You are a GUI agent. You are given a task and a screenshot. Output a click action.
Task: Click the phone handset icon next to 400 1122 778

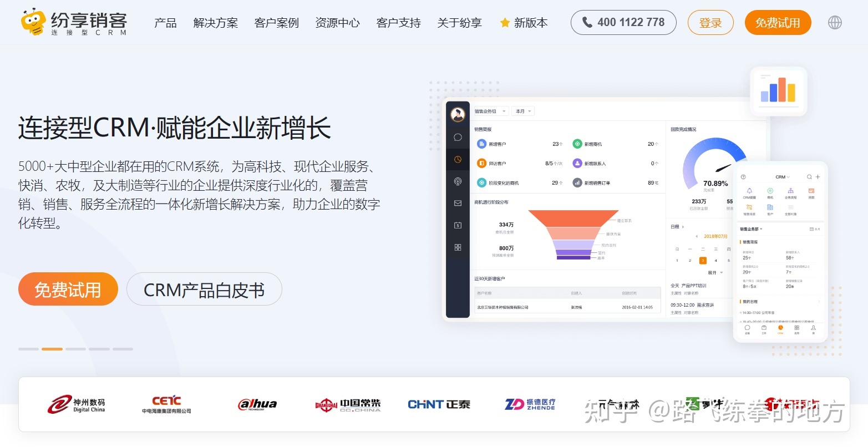(x=587, y=22)
